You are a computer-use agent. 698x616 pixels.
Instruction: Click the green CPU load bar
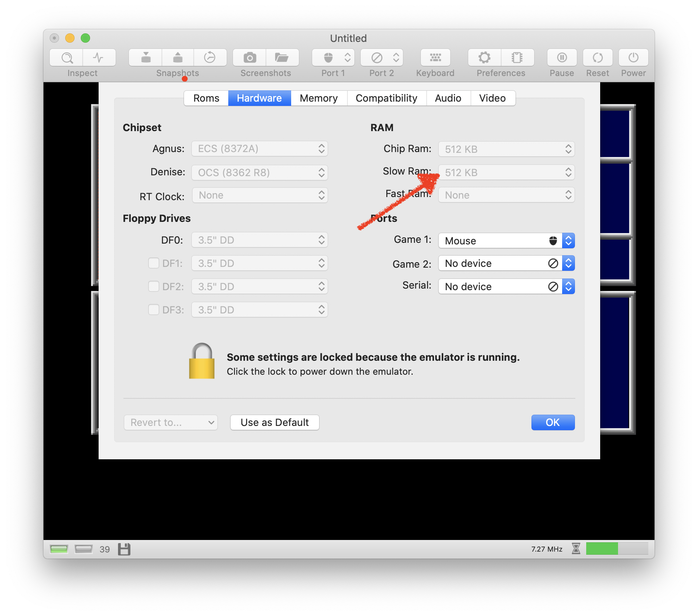click(617, 549)
